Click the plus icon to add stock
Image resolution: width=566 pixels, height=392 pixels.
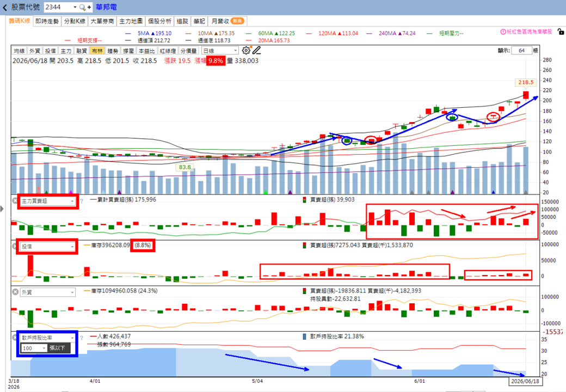coord(89,7)
